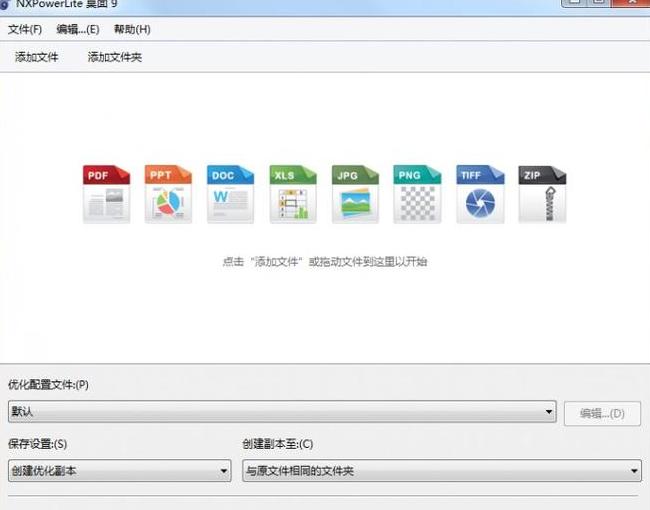Click the DOC Word document icon
Screen dimensions: 650x510
230,194
